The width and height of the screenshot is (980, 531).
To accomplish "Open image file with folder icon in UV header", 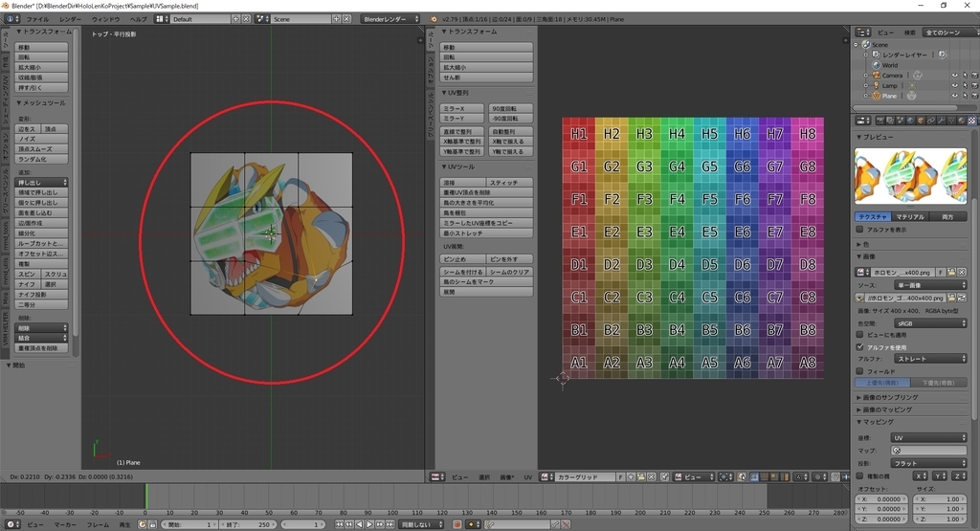I will click(640, 476).
